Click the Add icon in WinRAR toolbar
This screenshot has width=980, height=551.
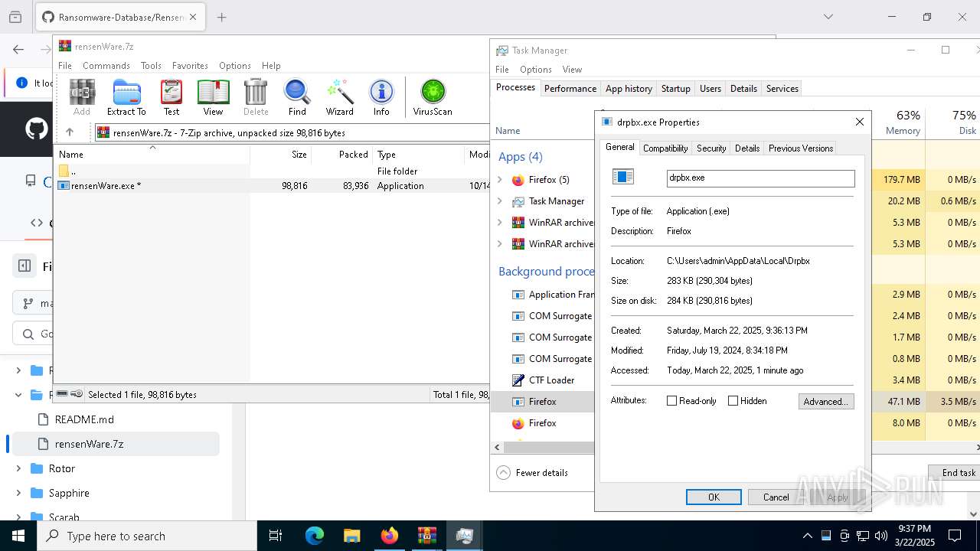(x=82, y=97)
